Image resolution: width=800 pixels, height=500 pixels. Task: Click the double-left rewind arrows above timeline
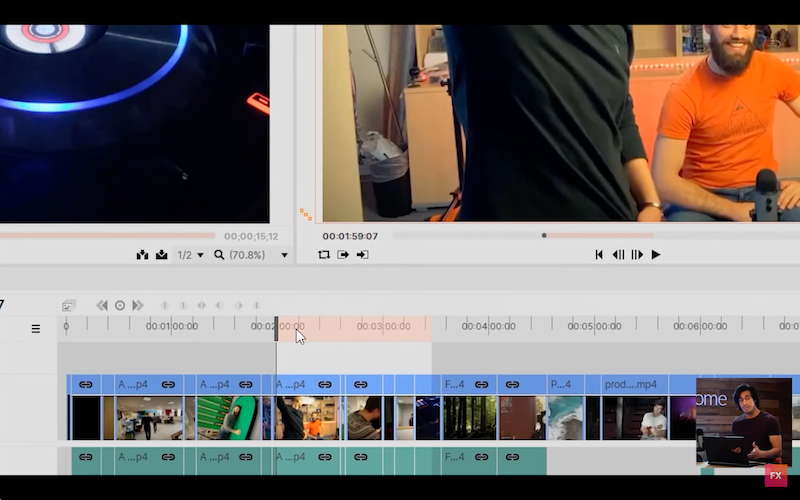(102, 305)
